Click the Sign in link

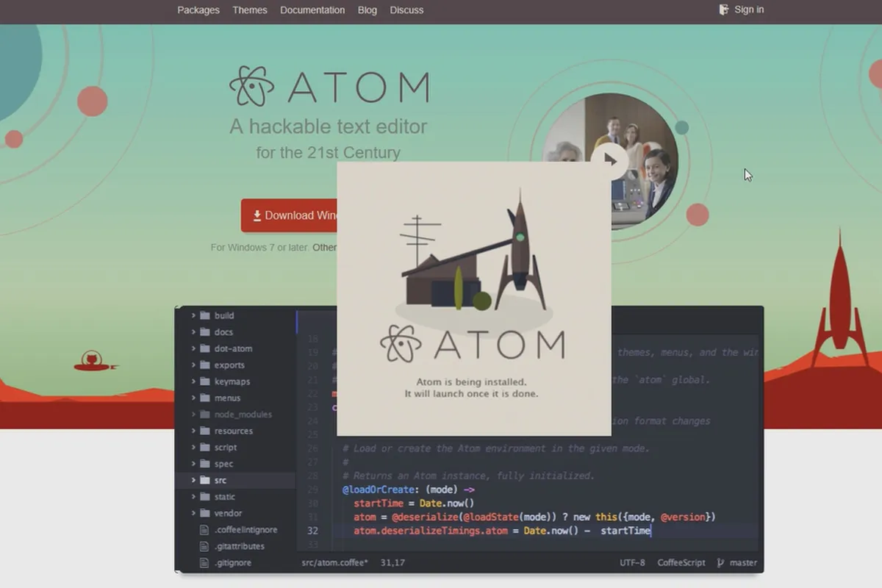pos(749,10)
